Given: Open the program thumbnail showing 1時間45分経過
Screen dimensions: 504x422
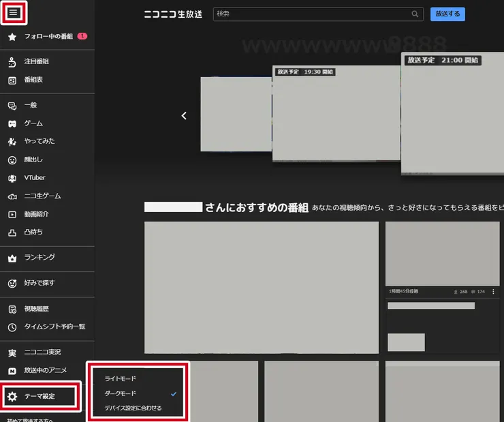Looking at the screenshot, I should pyautogui.click(x=442, y=254).
